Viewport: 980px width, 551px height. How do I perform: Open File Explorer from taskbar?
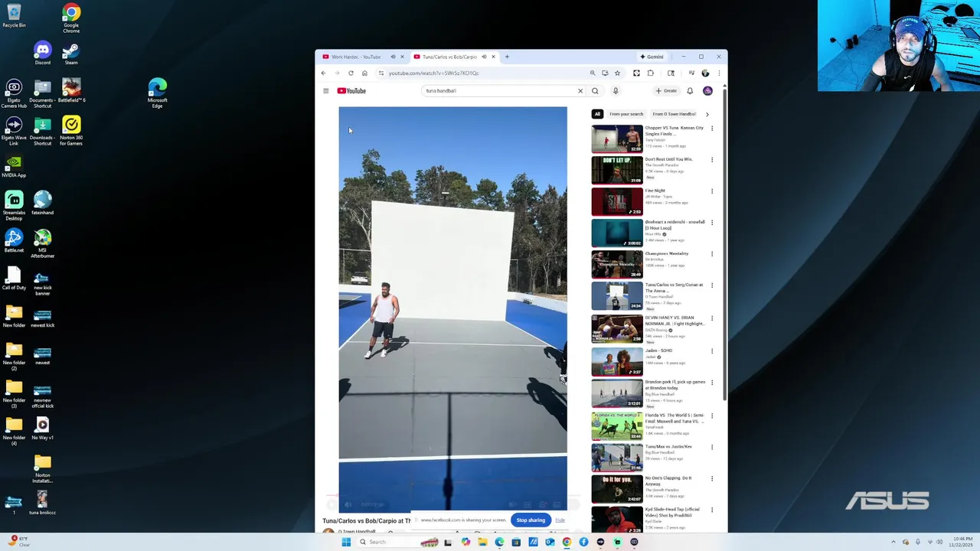pos(482,542)
